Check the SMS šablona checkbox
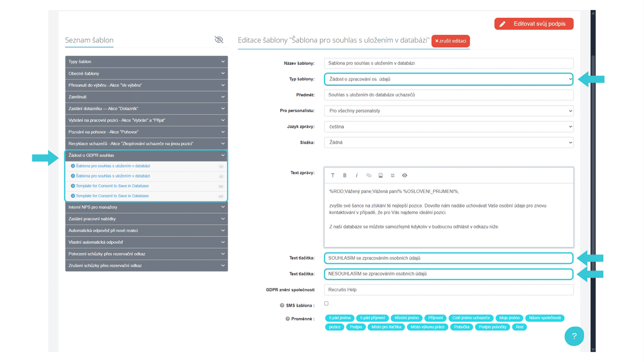644x362 pixels. [x=326, y=304]
